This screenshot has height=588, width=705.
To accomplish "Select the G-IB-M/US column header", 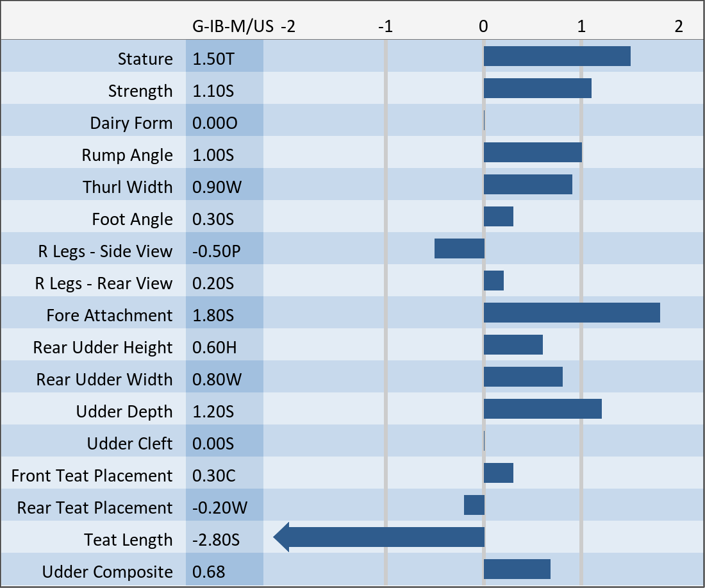I will coord(233,26).
